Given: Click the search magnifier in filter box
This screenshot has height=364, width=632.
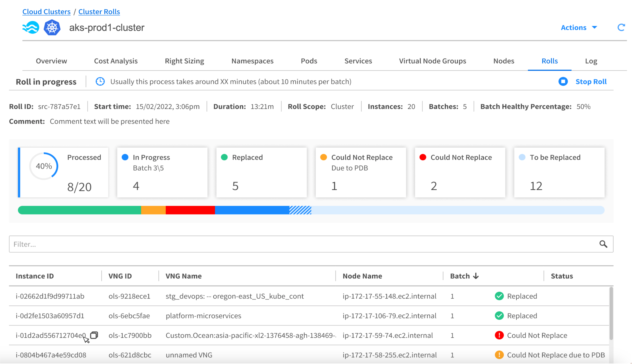Looking at the screenshot, I should click(x=603, y=244).
